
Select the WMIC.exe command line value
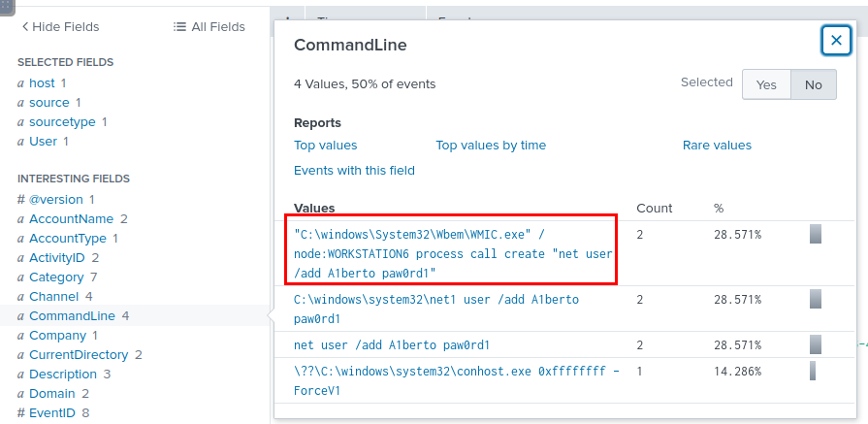point(453,250)
